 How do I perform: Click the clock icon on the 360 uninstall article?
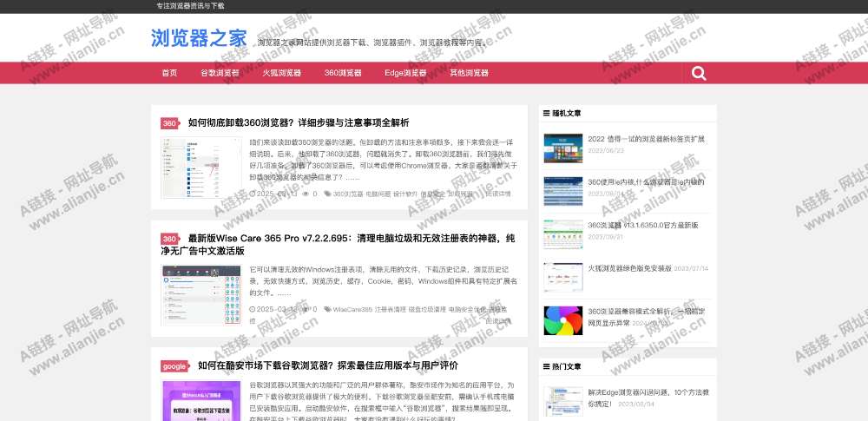253,194
